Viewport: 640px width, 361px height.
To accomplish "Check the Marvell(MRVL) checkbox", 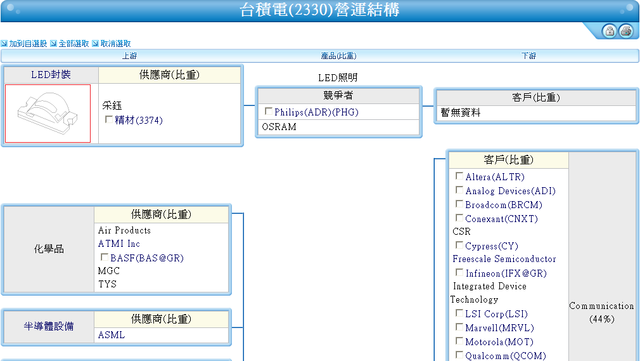I will click(x=459, y=327).
